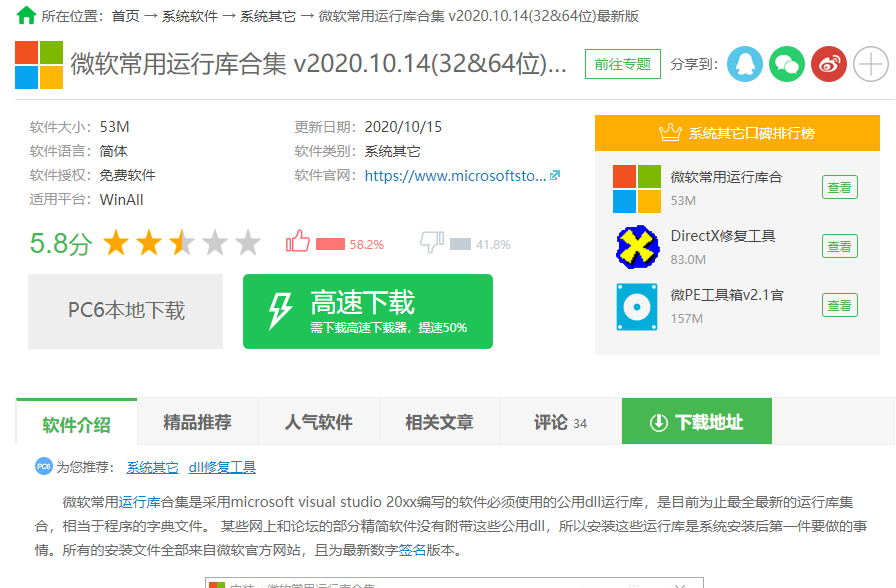Click the 微软常用运行库合 title in ranking

tap(726, 177)
